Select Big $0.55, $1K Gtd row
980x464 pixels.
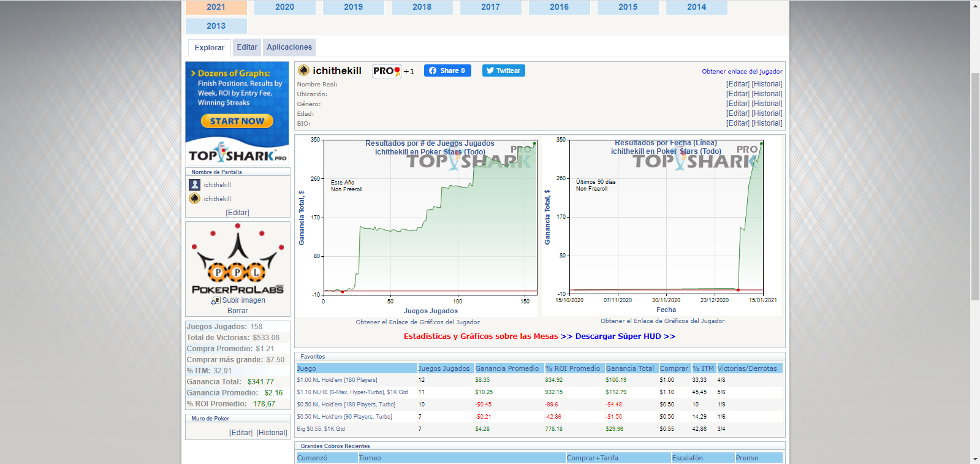pos(539,429)
